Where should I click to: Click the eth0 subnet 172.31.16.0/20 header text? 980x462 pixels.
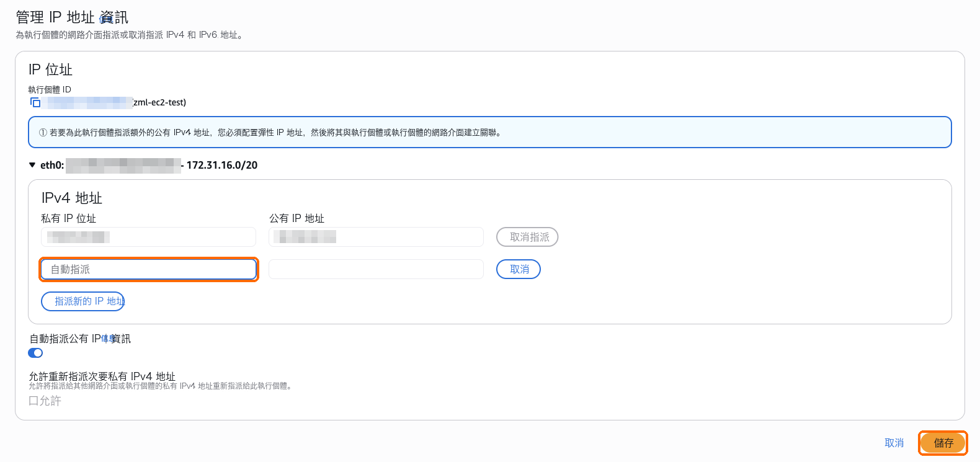click(222, 165)
